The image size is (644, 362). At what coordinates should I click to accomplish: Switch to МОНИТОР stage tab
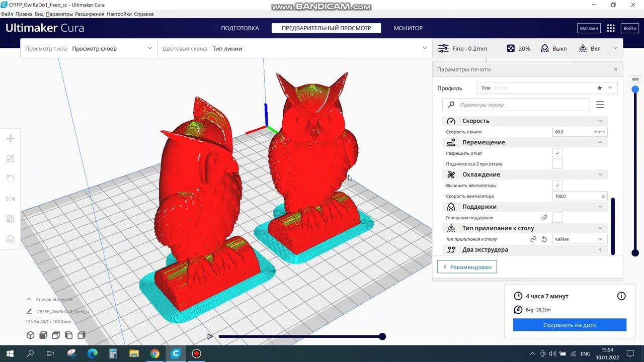[408, 28]
